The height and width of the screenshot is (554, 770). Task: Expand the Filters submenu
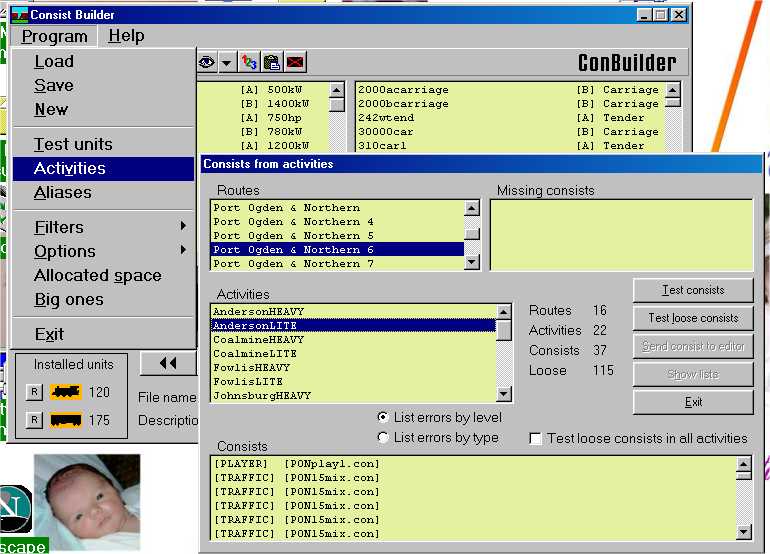point(104,227)
